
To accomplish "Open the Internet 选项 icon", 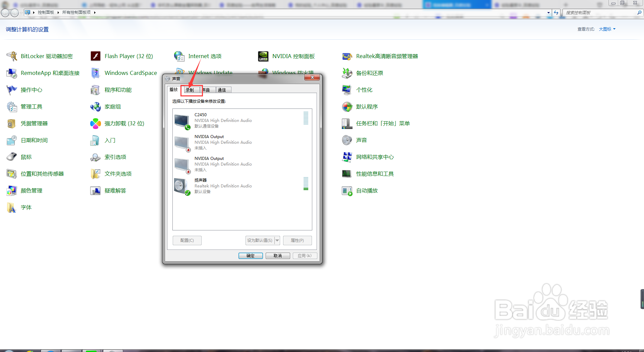I will tap(179, 56).
